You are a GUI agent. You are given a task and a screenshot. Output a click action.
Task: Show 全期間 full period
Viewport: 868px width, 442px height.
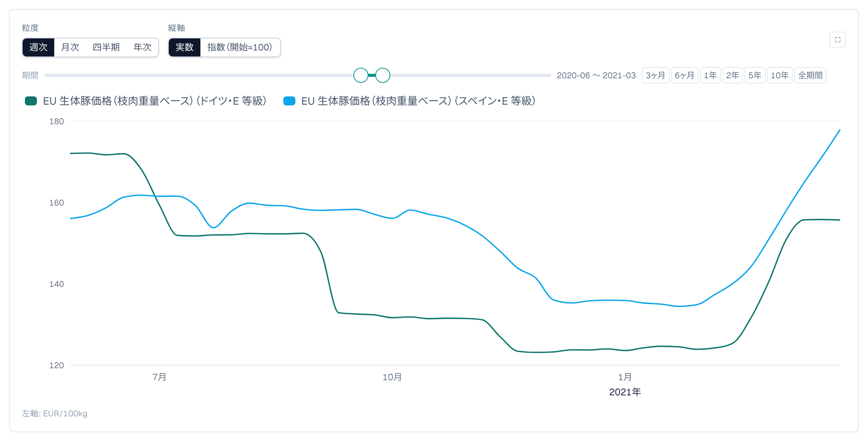click(x=810, y=75)
